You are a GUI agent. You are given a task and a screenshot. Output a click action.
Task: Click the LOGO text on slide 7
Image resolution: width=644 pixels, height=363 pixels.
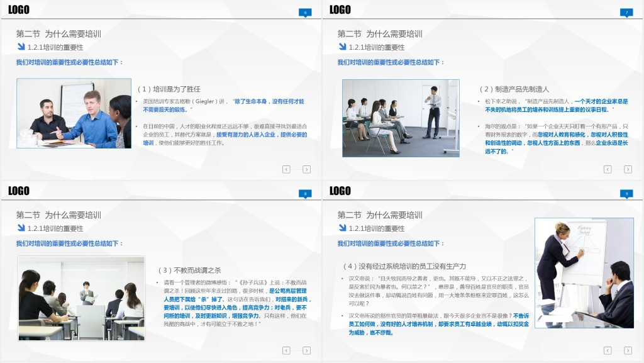coord(340,10)
